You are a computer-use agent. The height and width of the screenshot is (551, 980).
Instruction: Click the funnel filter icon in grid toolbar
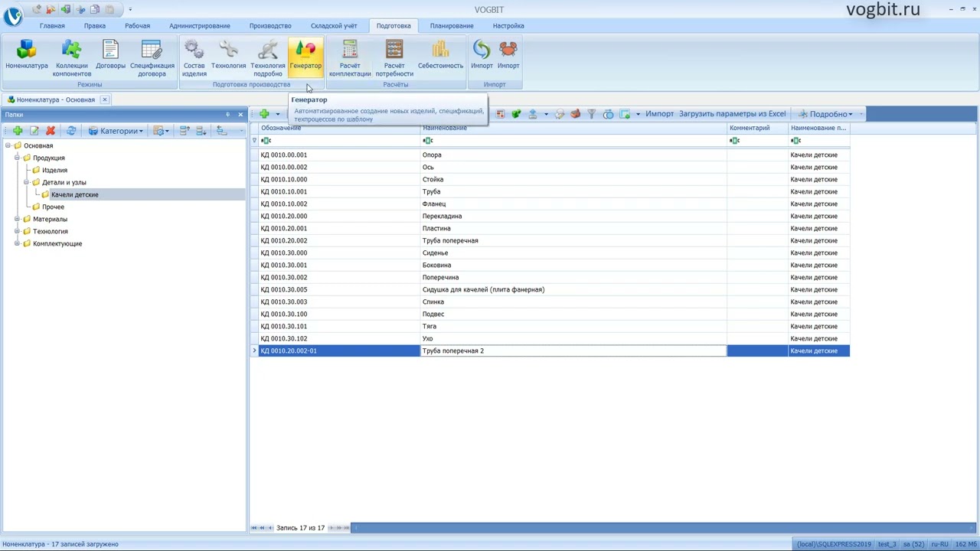tap(591, 114)
